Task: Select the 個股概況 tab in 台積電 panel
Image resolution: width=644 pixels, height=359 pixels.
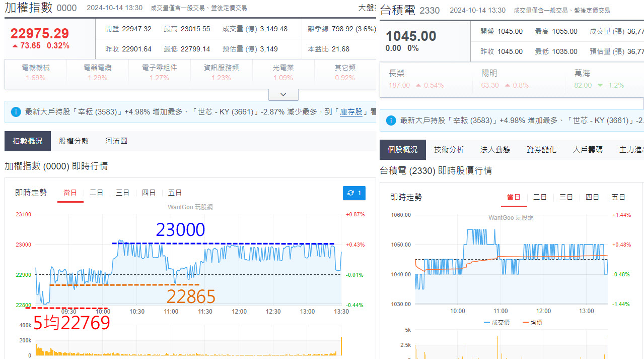Action: [403, 150]
